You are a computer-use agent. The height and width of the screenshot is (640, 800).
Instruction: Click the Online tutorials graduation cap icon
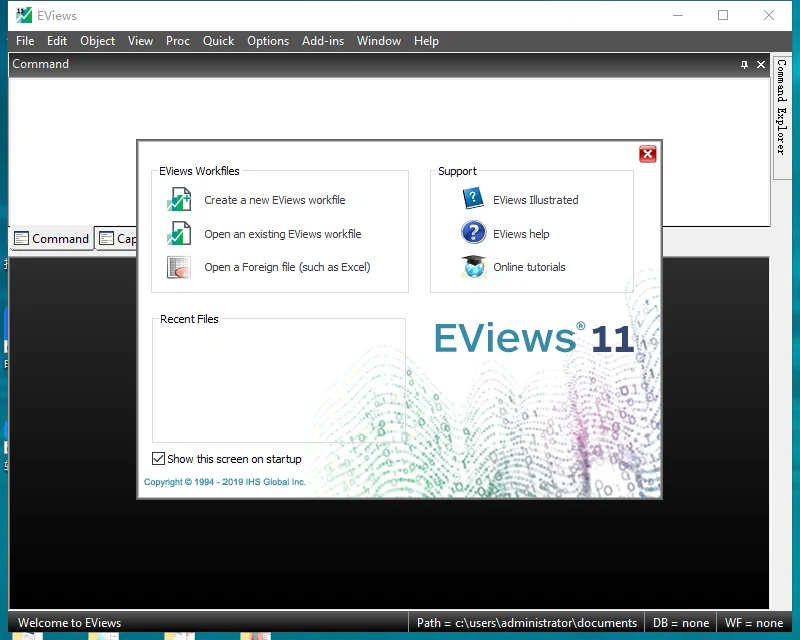(x=473, y=267)
